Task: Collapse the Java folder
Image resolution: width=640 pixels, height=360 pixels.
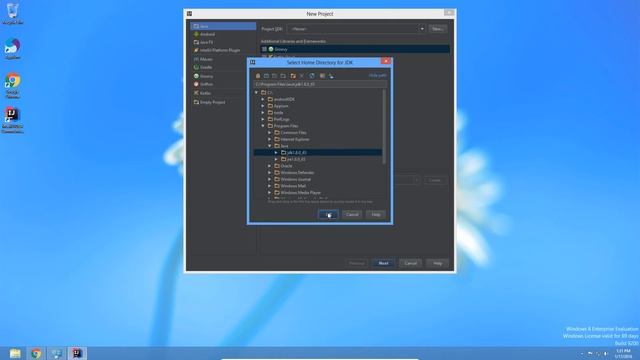Action: 269,146
